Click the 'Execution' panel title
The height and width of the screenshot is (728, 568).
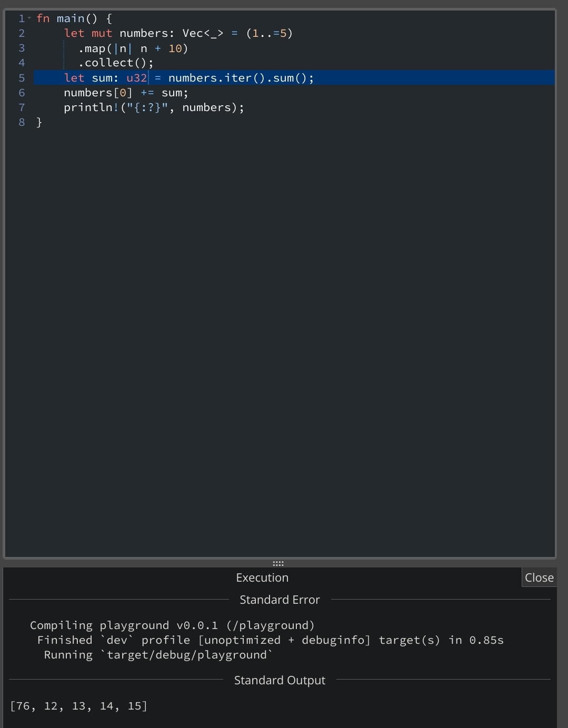(x=262, y=577)
